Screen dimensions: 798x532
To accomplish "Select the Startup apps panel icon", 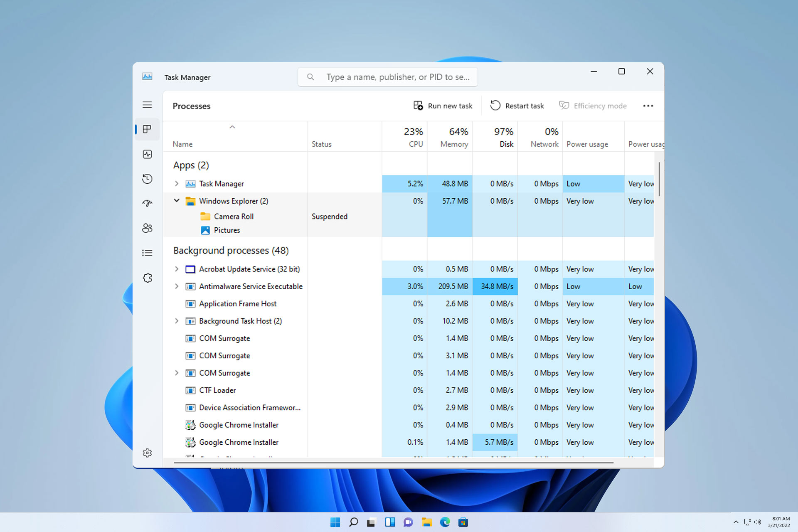I will pyautogui.click(x=147, y=203).
